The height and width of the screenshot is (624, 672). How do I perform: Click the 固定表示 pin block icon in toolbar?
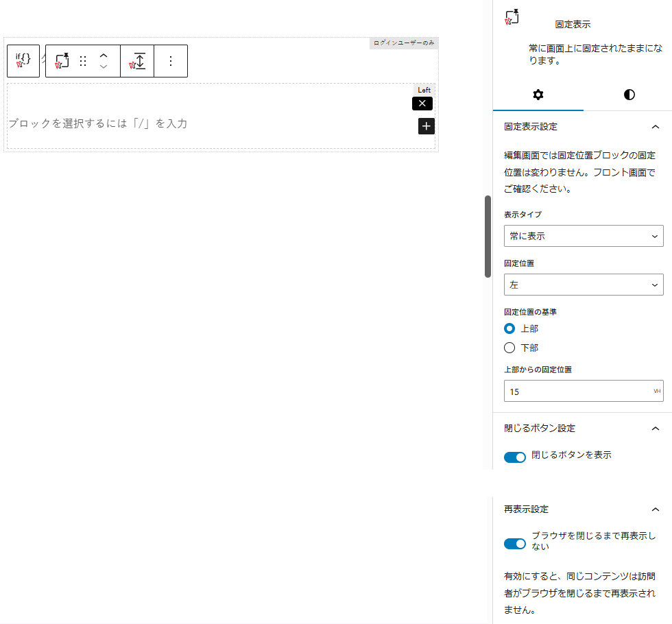pos(60,61)
